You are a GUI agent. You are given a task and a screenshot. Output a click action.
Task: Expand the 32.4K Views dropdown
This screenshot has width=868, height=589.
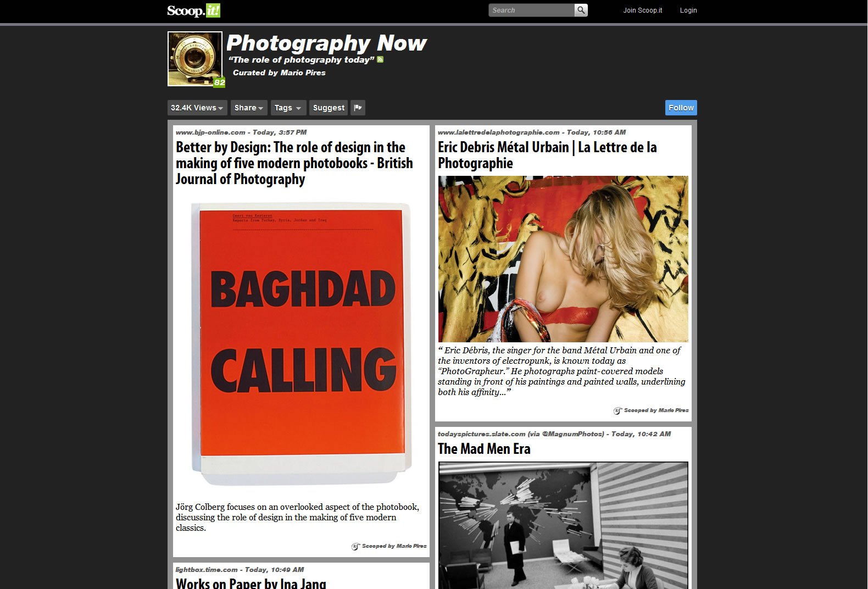pyautogui.click(x=197, y=108)
